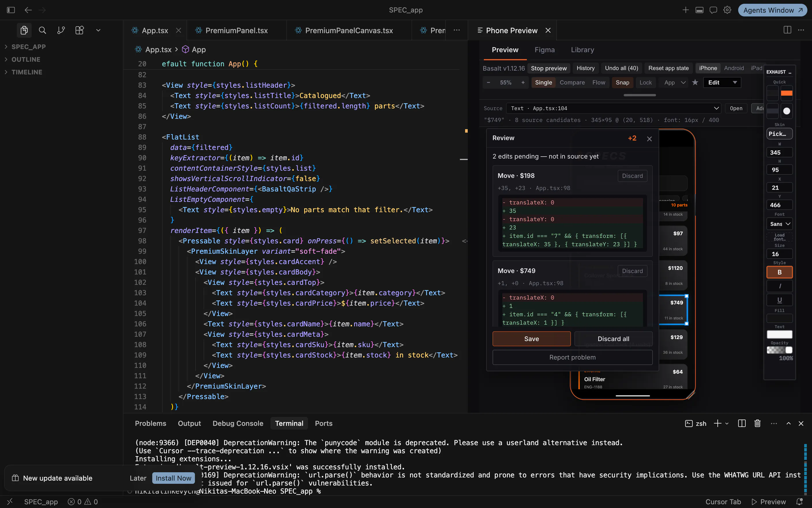Viewport: 812px width, 508px height.
Task: Open the activity bar overflow chevron
Action: (98, 30)
